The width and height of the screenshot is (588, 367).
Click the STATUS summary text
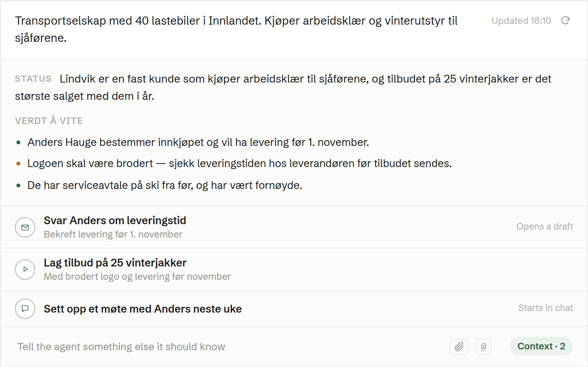click(x=283, y=87)
